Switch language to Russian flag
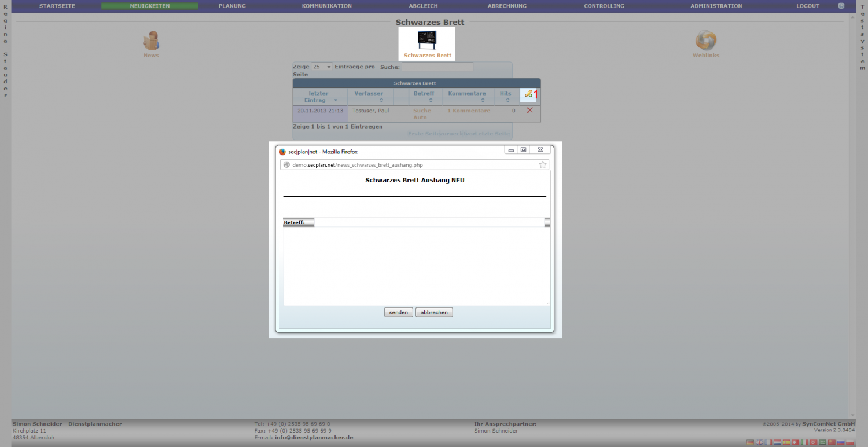868x447 pixels. click(x=841, y=442)
